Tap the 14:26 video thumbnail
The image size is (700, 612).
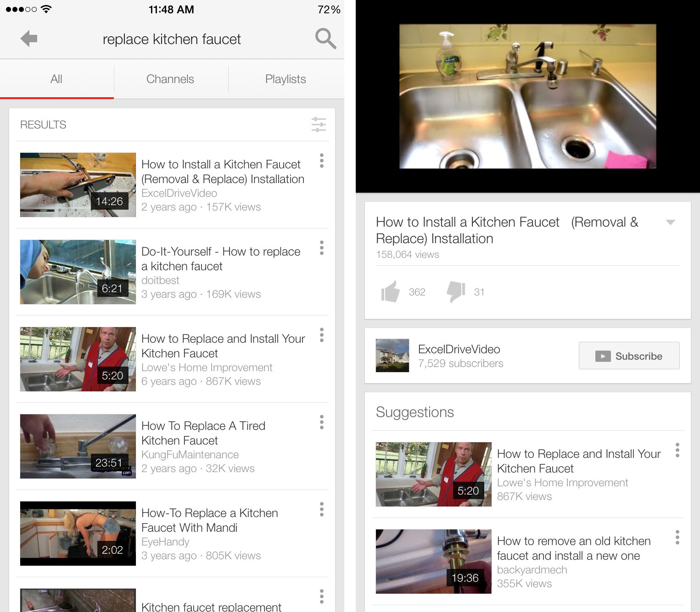point(78,185)
